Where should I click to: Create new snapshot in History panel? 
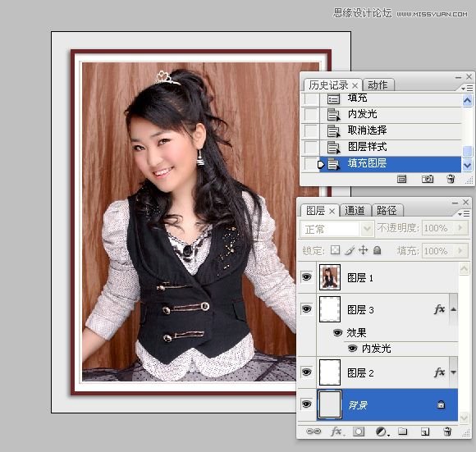[428, 179]
